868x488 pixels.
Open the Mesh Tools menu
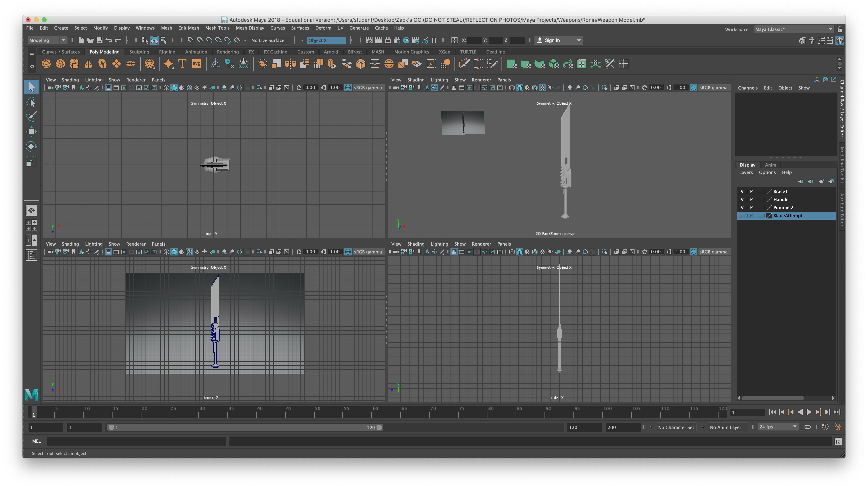[x=217, y=28]
